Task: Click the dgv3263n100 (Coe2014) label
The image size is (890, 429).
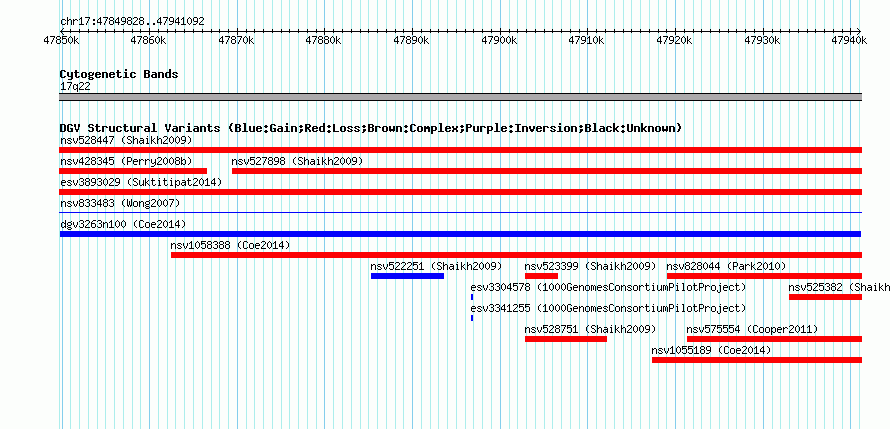Action: tap(123, 224)
